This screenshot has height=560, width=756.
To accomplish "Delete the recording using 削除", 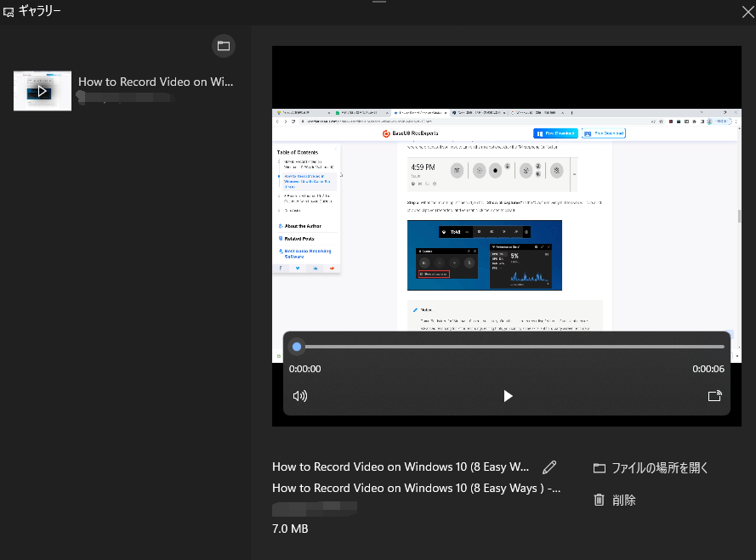I will [x=622, y=500].
